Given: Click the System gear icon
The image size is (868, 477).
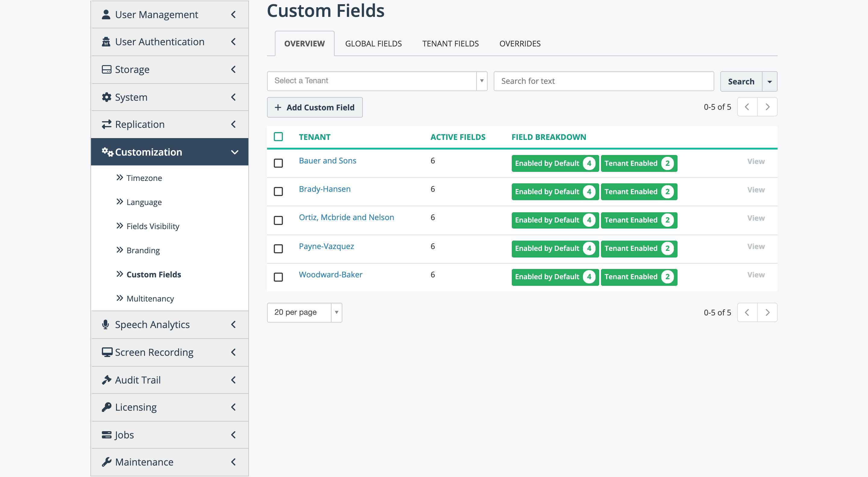Looking at the screenshot, I should (106, 97).
